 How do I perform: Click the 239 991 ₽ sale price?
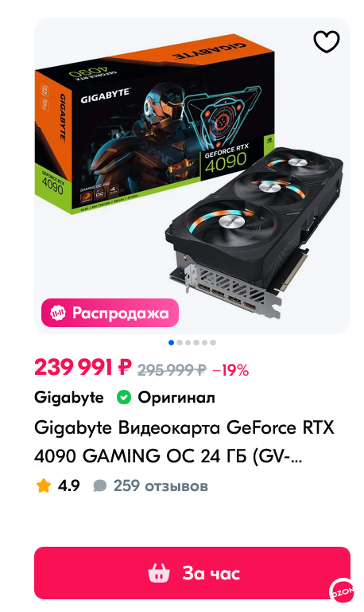(83, 367)
